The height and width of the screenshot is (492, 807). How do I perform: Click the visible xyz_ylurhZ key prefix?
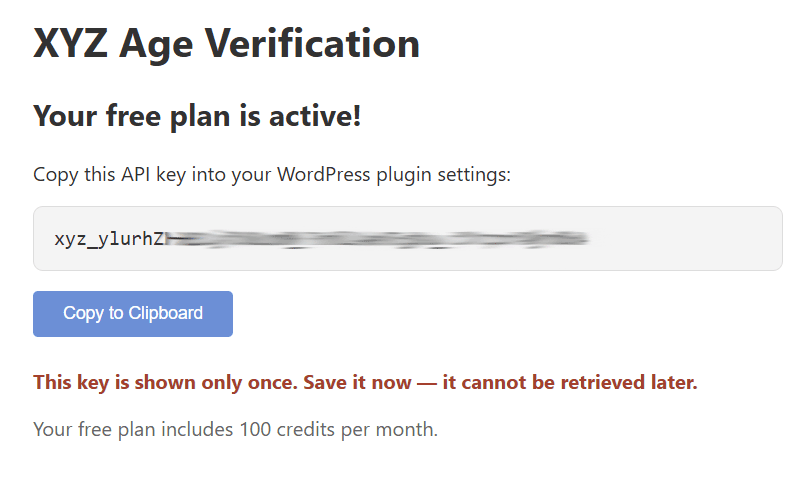click(x=109, y=239)
